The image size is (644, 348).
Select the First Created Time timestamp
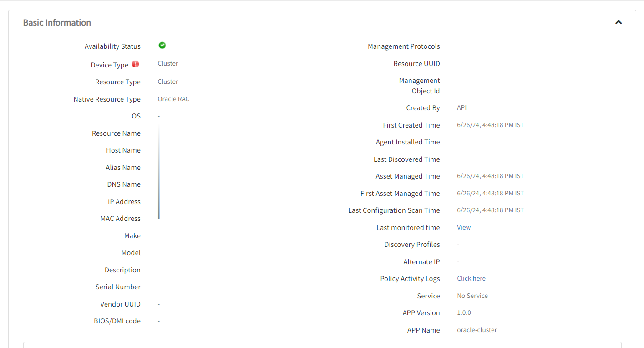[x=490, y=125]
